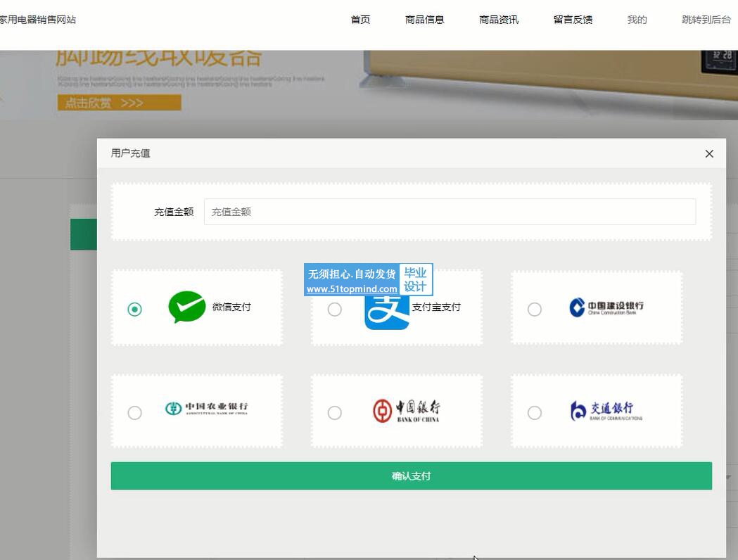Click the 点击欣赏 banner button

click(x=119, y=103)
